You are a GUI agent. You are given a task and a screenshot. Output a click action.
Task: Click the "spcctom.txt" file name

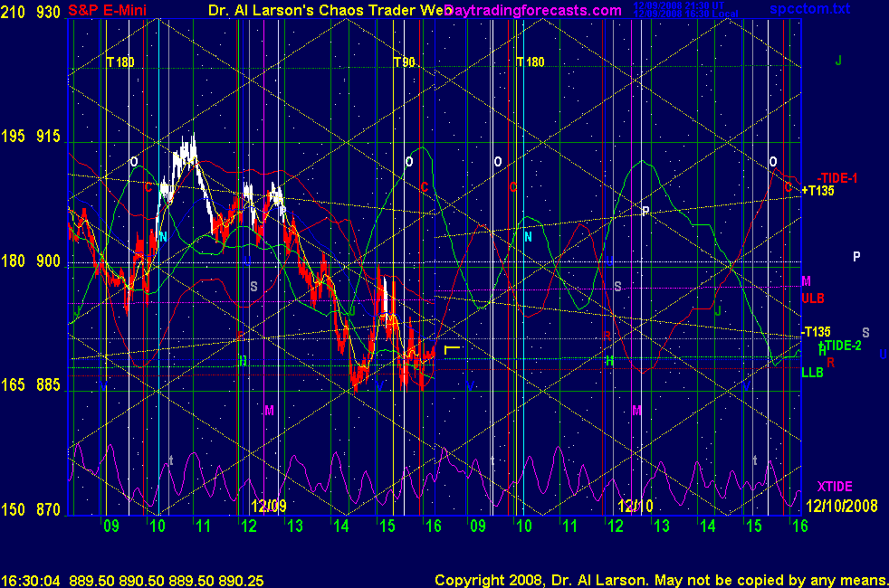point(809,8)
